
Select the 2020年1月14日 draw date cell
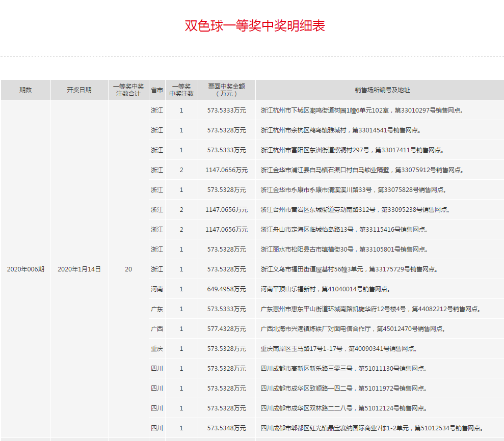(79, 269)
